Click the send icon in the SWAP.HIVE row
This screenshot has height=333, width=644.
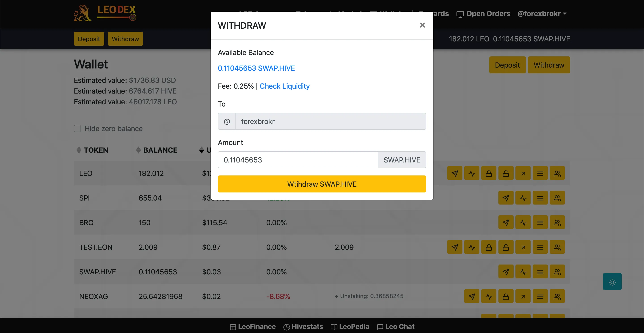[506, 272]
